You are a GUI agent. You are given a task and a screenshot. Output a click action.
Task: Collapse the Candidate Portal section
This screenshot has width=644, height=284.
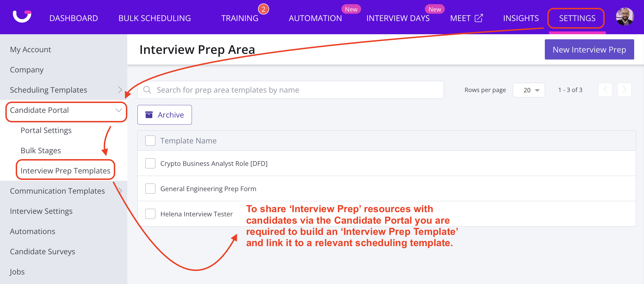pos(119,110)
